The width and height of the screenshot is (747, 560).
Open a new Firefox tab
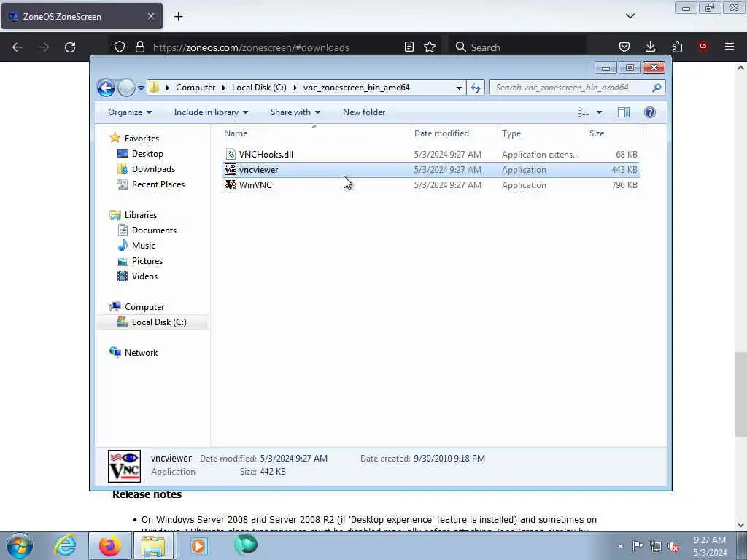(x=178, y=17)
